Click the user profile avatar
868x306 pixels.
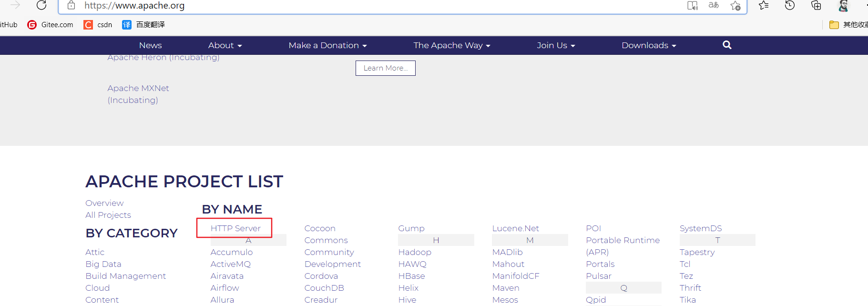(x=843, y=5)
